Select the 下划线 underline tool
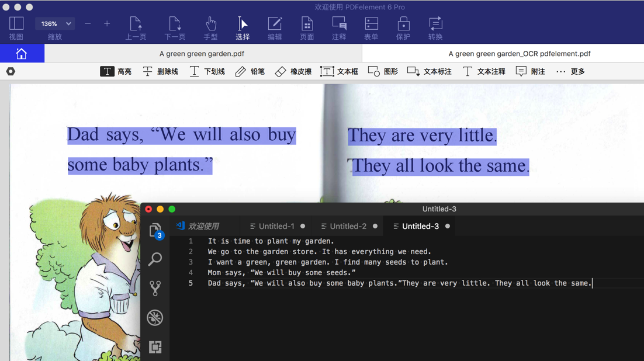 207,71
